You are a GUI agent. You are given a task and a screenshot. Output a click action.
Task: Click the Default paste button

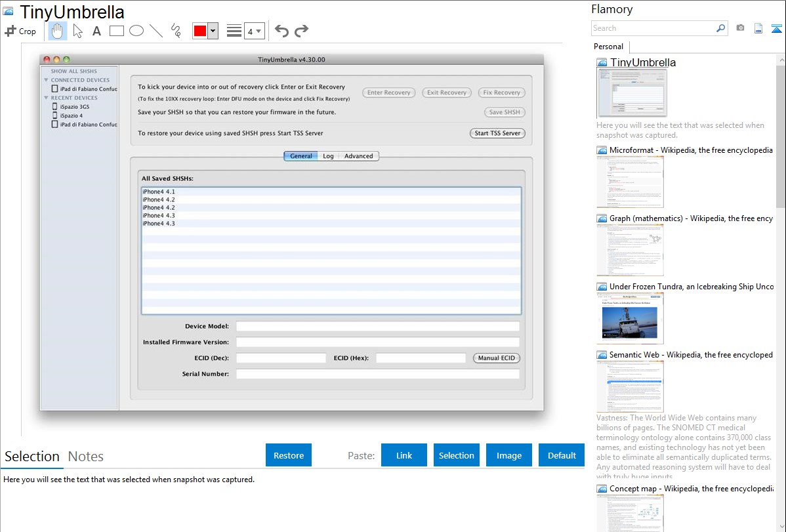pyautogui.click(x=562, y=455)
